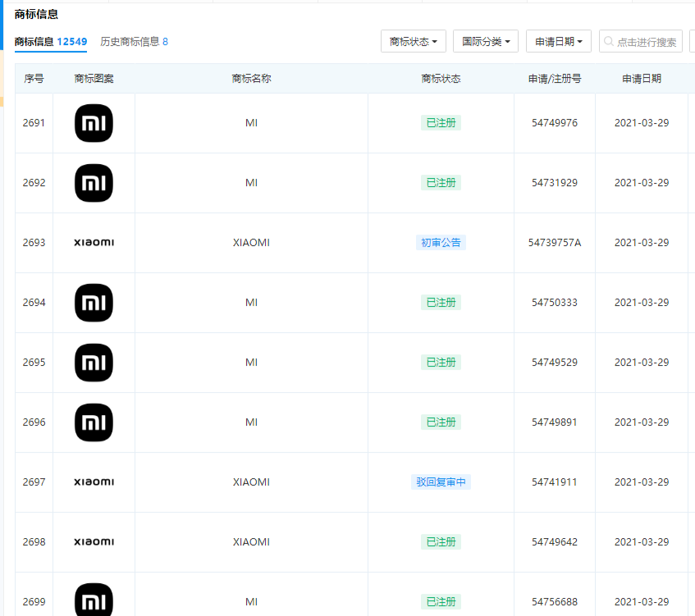
Task: Select registration number 54749642
Action: [555, 541]
